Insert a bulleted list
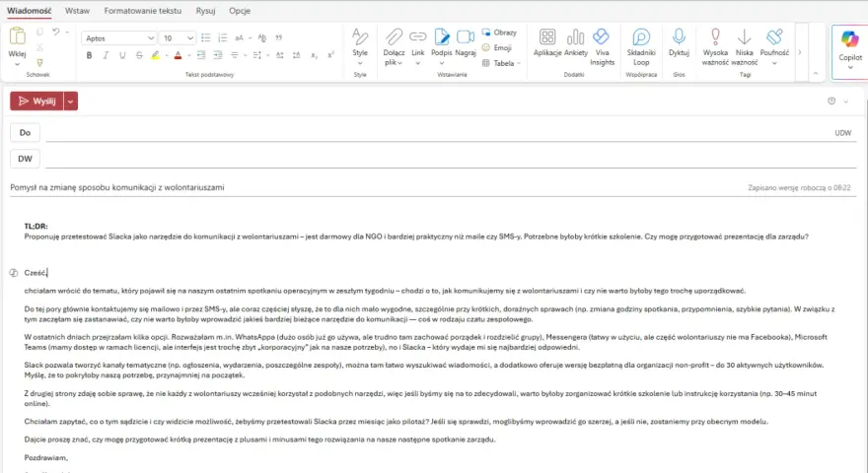The width and height of the screenshot is (868, 473). 206,38
